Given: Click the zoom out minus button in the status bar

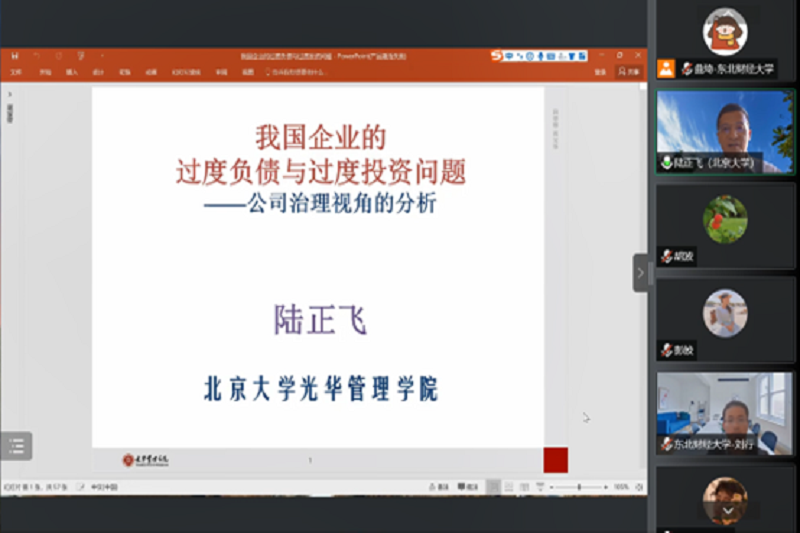Looking at the screenshot, I should [x=552, y=487].
